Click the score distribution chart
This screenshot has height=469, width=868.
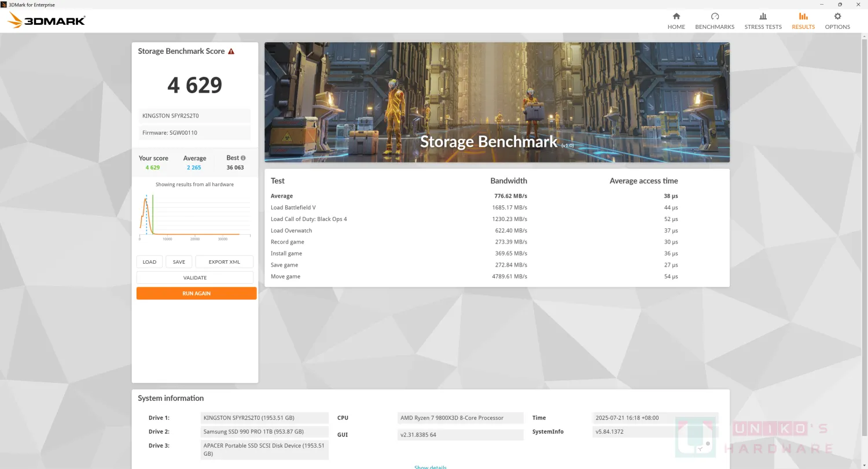coord(195,216)
